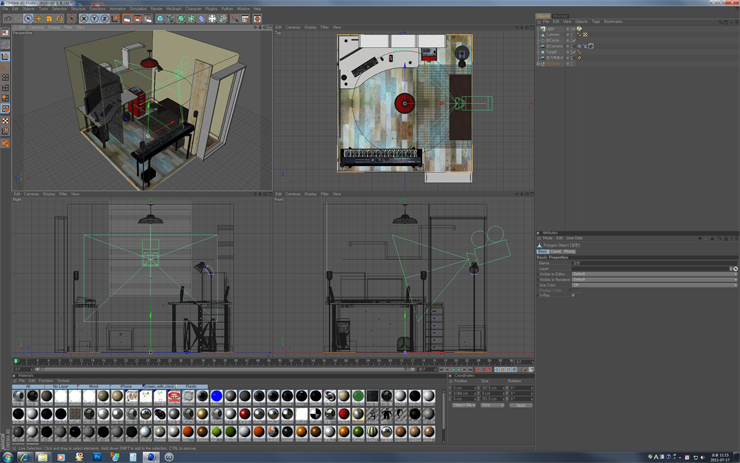Click the Name input field in Attributes
Image resolution: width=740 pixels, height=463 pixels.
(x=654, y=263)
